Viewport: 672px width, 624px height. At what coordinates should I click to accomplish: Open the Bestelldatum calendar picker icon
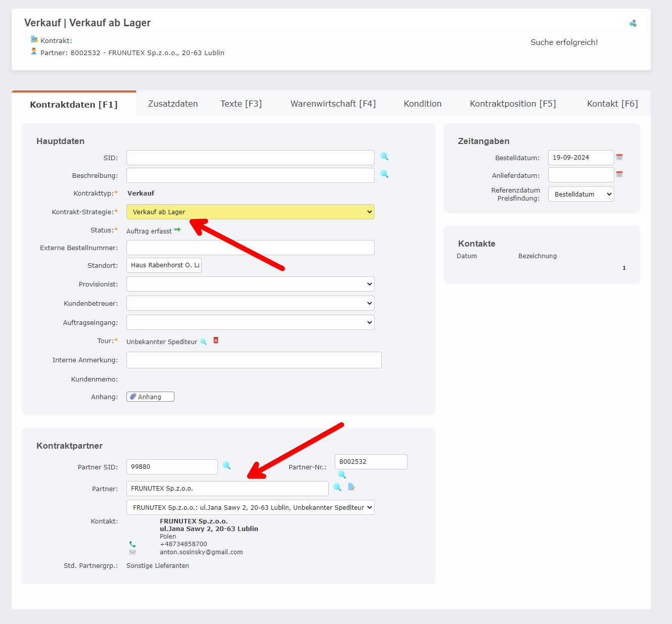pyautogui.click(x=619, y=157)
